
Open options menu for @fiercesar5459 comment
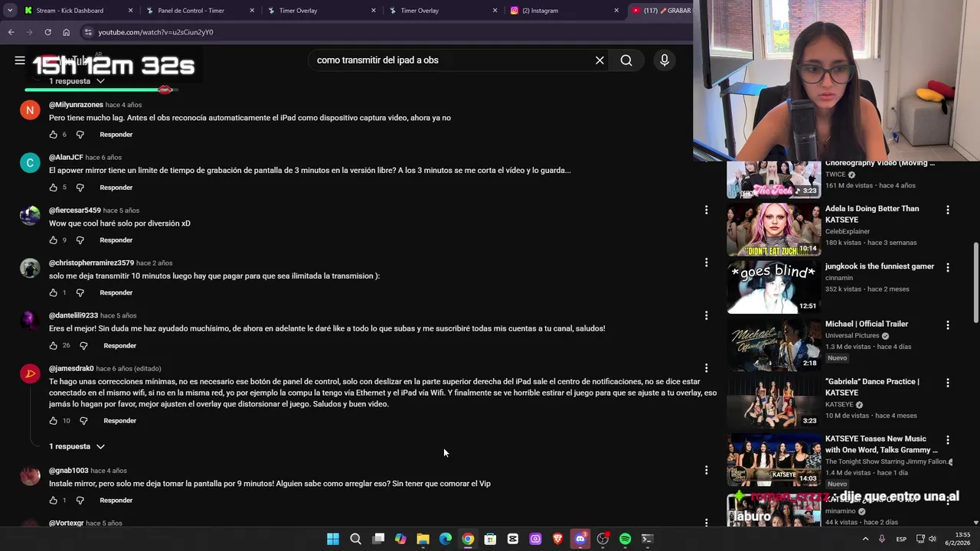pos(706,209)
